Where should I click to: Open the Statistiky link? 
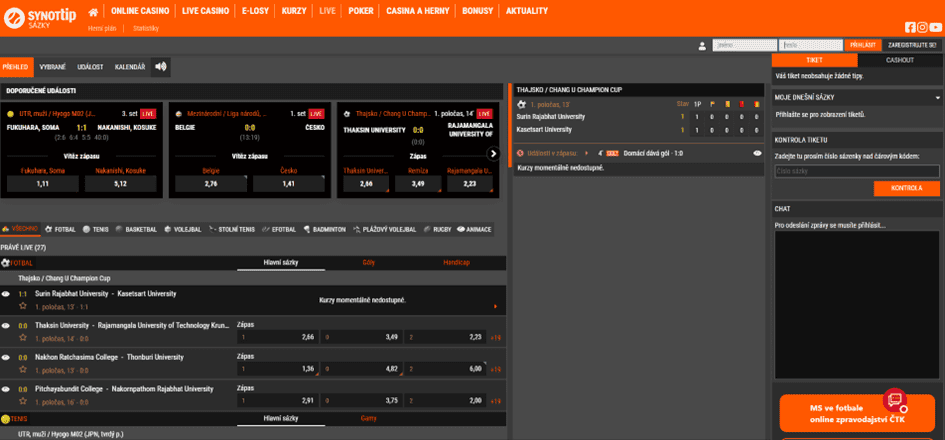146,28
